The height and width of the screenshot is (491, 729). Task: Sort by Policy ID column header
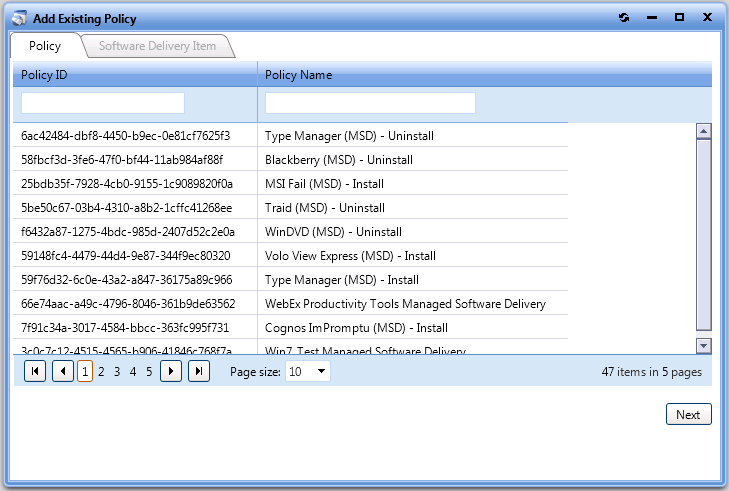pos(134,75)
